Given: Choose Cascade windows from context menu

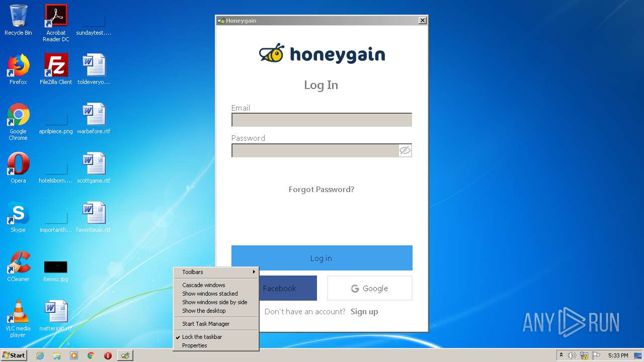Looking at the screenshot, I should 216,285.
